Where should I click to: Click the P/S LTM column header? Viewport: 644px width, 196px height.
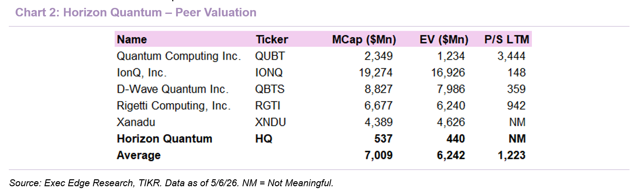507,39
